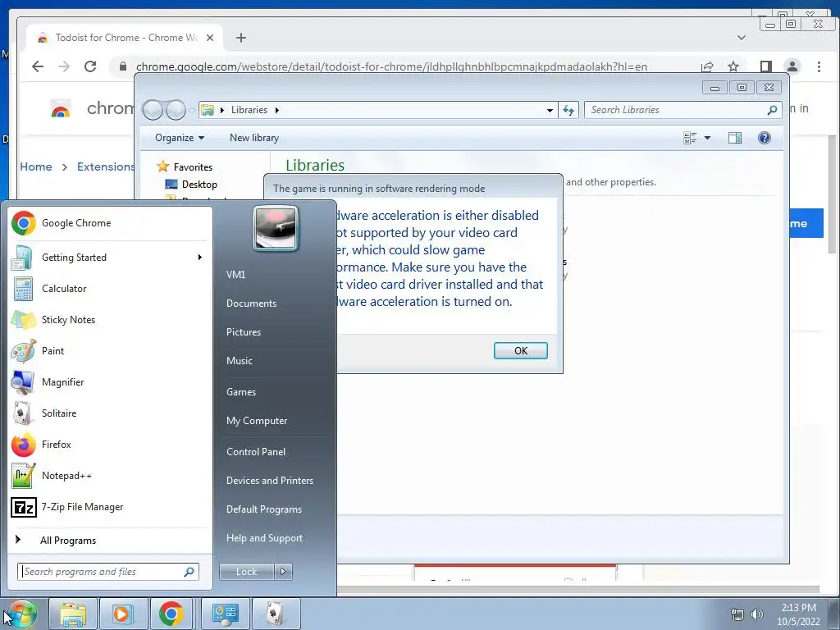
Task: Open Control Panel from Start menu
Action: pos(256,452)
